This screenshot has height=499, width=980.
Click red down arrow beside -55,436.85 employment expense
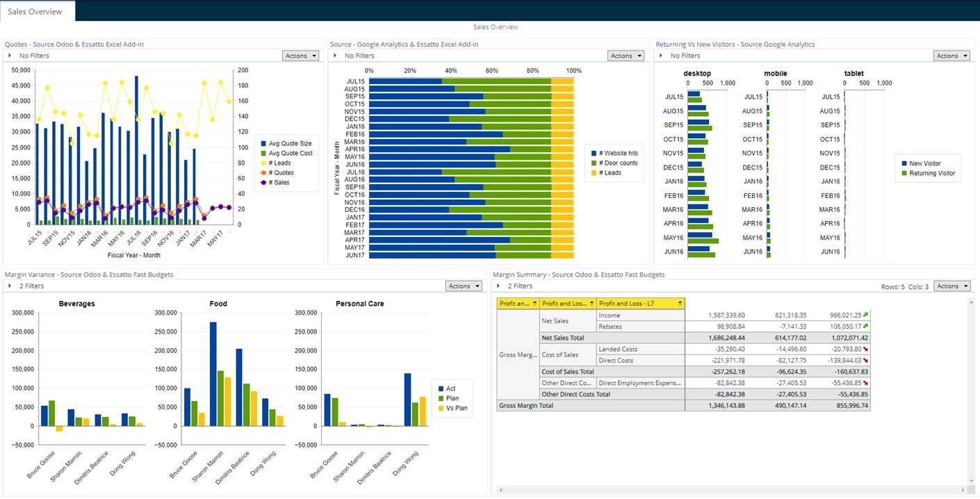click(x=866, y=383)
